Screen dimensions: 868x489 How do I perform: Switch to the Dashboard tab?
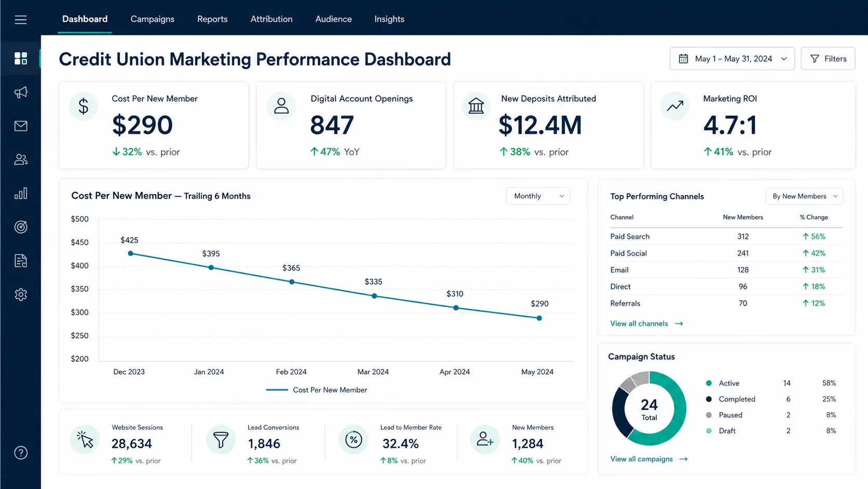tap(85, 19)
